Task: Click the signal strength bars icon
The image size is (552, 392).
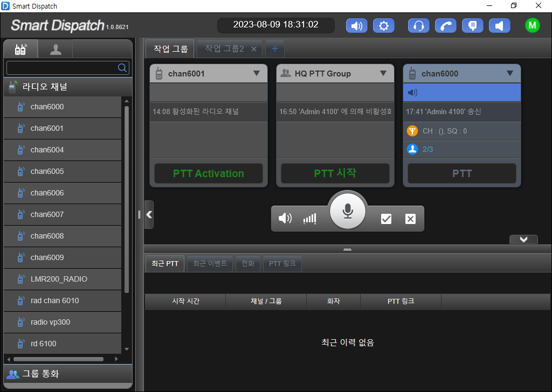Action: point(309,219)
